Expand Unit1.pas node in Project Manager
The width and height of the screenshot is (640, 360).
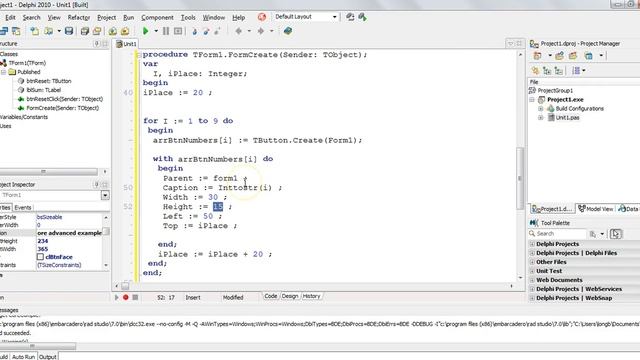pyautogui.click(x=540, y=118)
